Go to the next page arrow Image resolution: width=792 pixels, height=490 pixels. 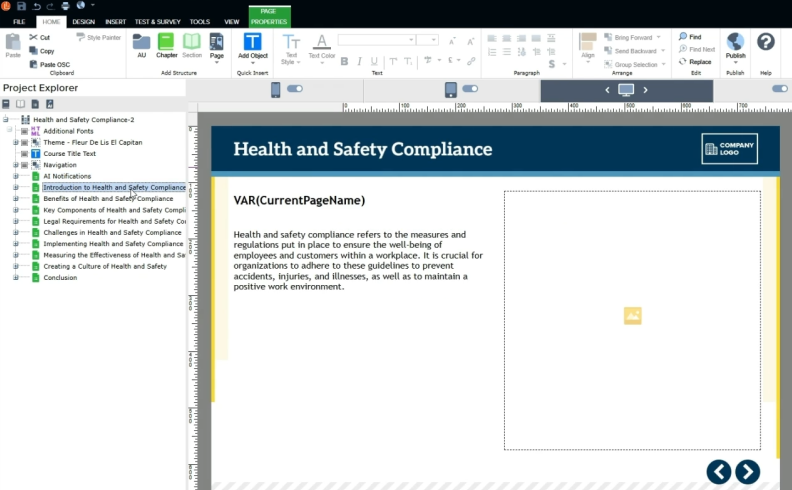[x=747, y=472]
